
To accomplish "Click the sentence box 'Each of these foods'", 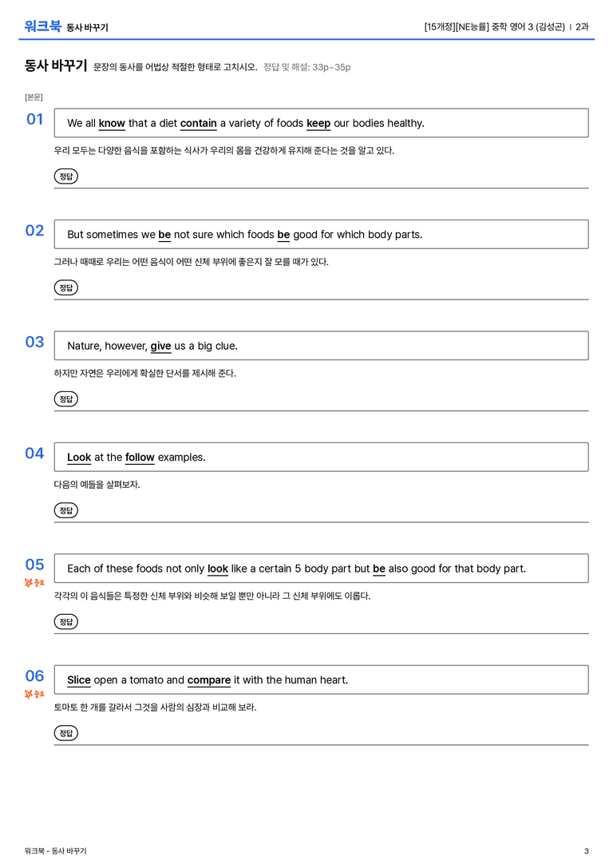I will pos(321,568).
